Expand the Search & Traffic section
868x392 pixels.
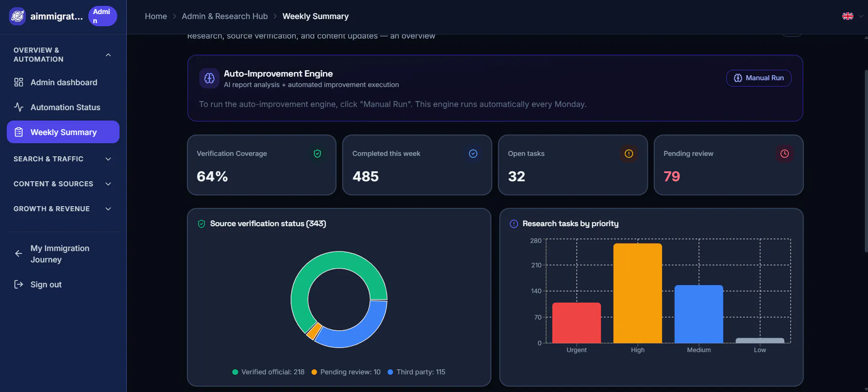[108, 159]
